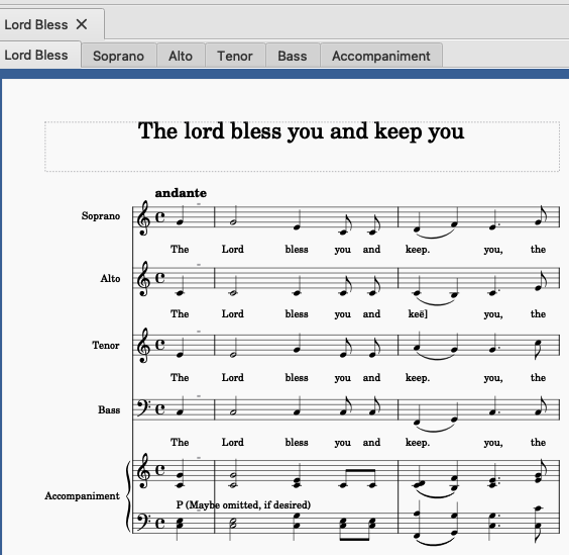
Task: Click the Tenor lyric 'you,'
Action: pos(493,378)
